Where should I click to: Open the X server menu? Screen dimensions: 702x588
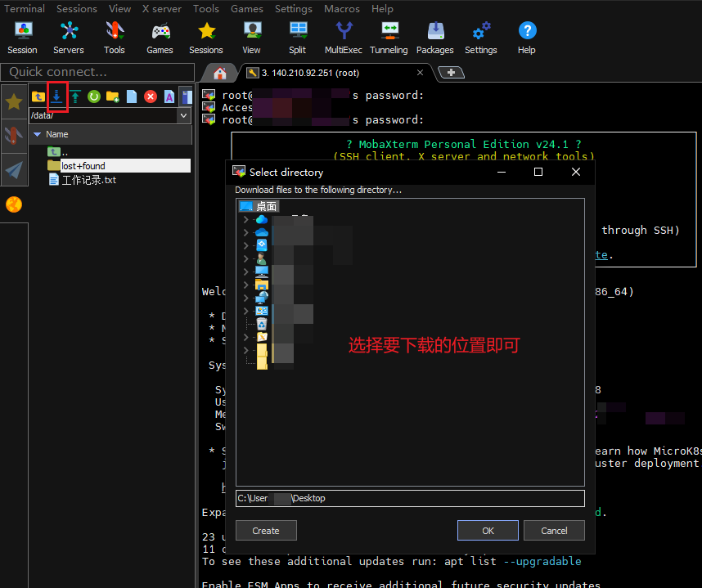162,8
